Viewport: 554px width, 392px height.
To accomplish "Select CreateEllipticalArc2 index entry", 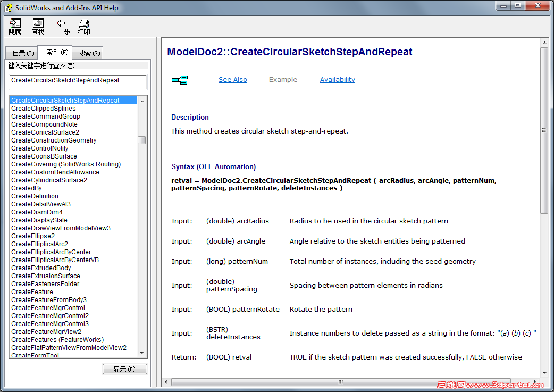I will click(39, 244).
